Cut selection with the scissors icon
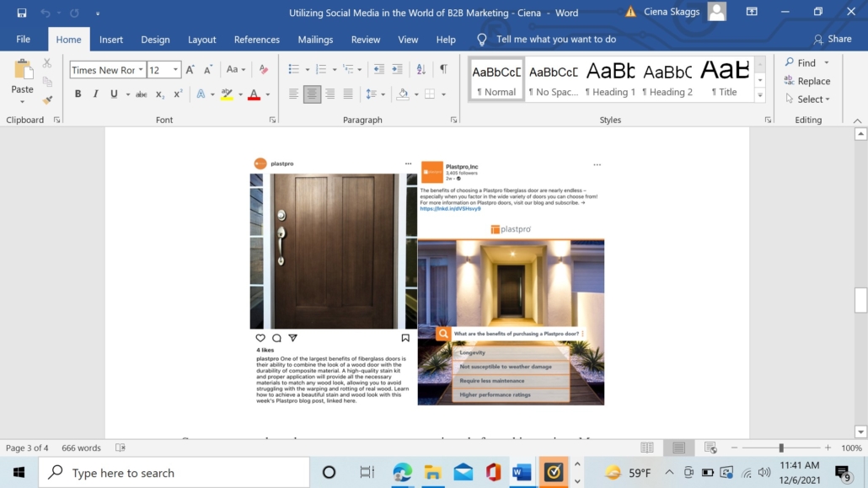868x488 pixels. click(47, 63)
